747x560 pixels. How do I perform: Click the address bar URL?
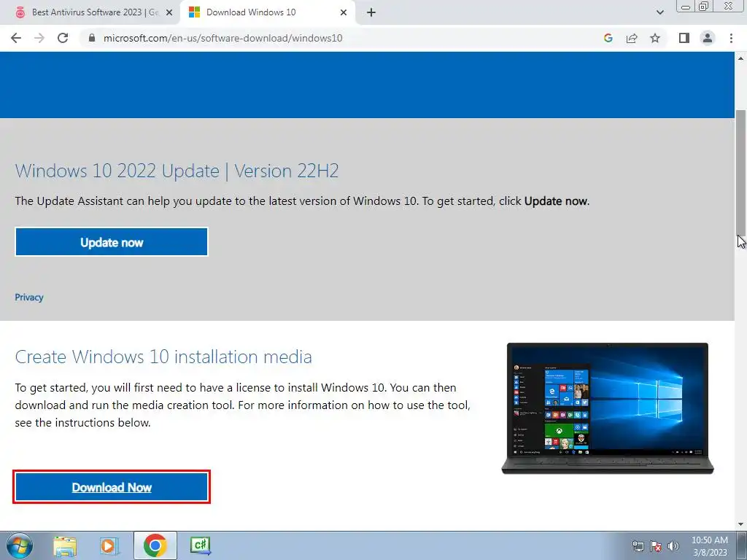point(223,38)
